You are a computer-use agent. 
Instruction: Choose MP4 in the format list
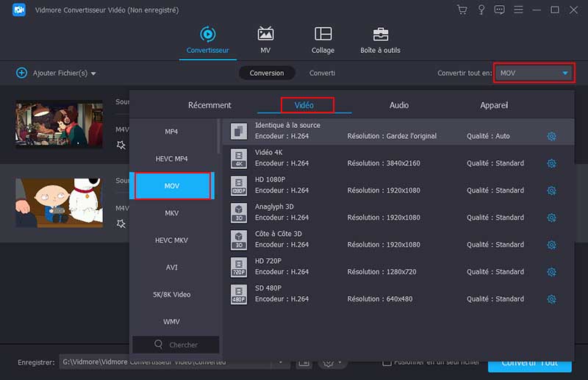[x=171, y=132]
